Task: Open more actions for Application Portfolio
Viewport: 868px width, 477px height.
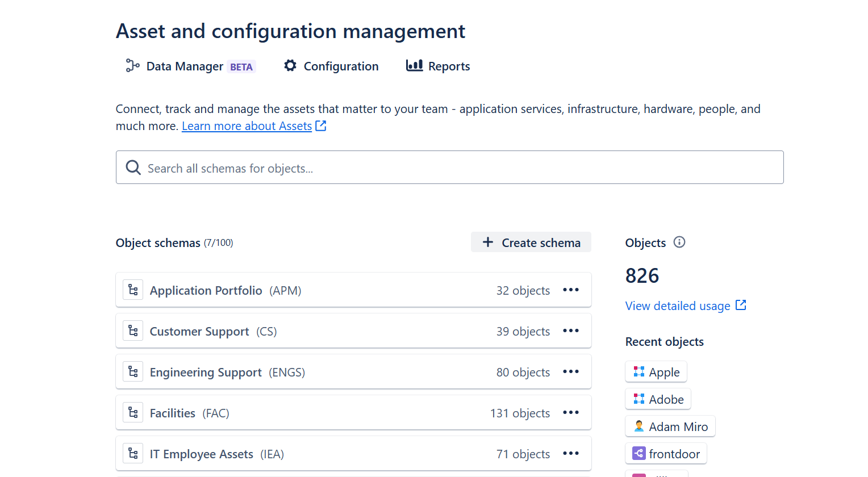Action: pyautogui.click(x=570, y=290)
